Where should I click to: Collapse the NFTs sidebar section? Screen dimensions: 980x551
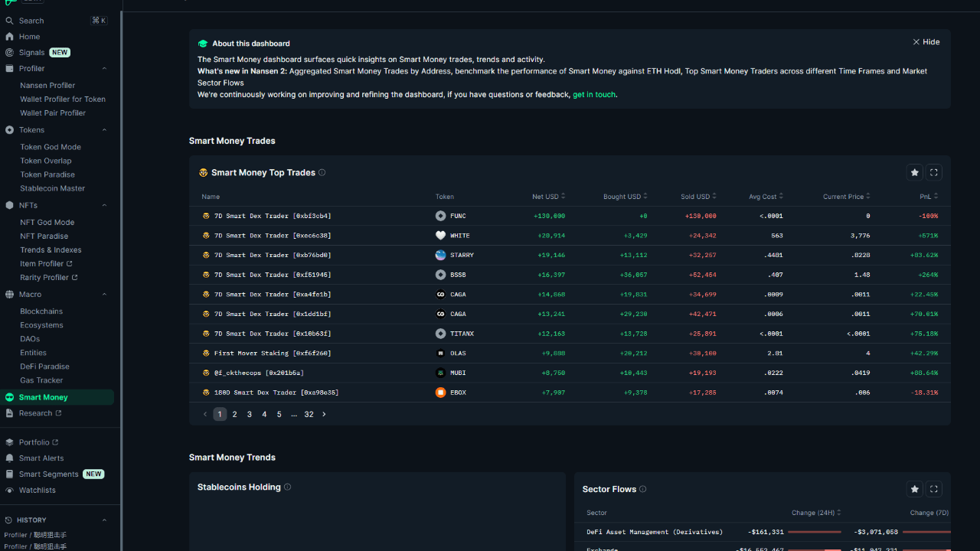click(x=104, y=205)
